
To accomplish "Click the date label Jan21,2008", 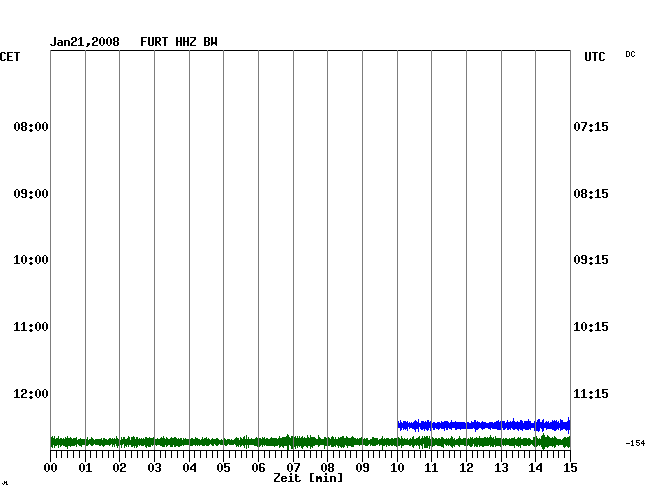I will tap(85, 42).
